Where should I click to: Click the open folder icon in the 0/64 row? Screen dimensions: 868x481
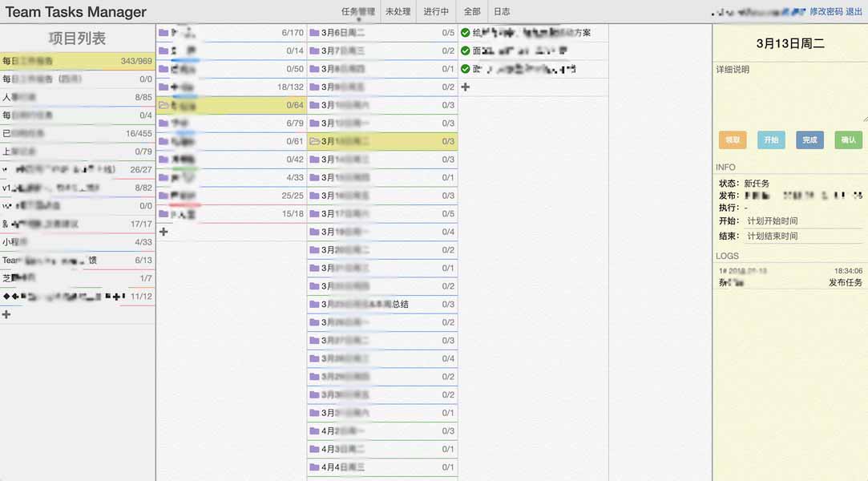[x=164, y=105]
